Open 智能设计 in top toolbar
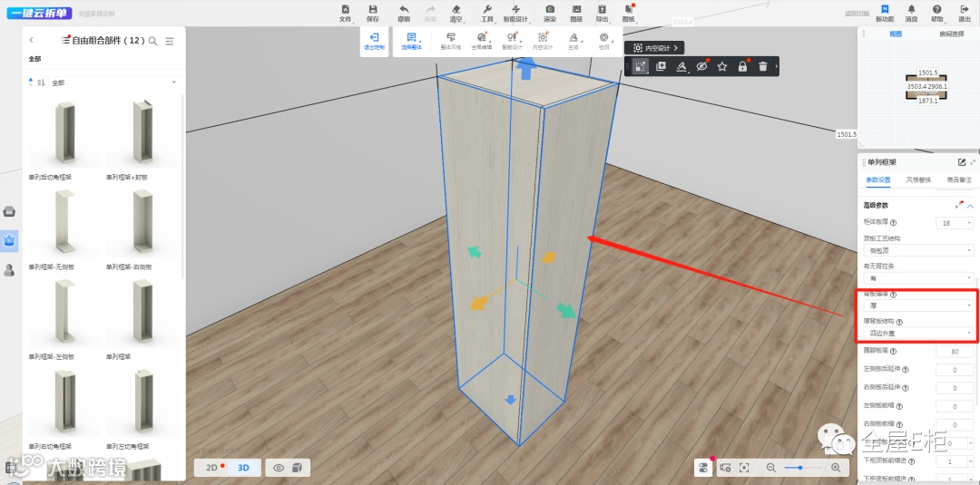 (515, 13)
